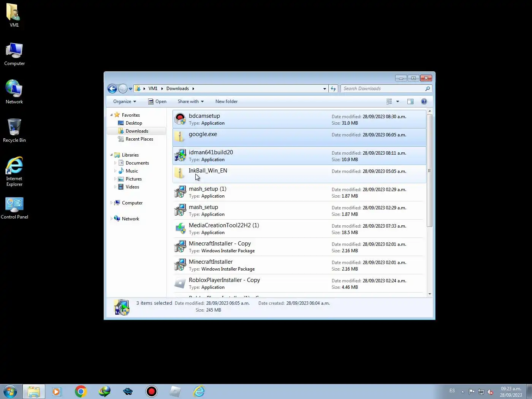This screenshot has width=532, height=399.
Task: Open the Network desktop icon
Action: (14, 92)
